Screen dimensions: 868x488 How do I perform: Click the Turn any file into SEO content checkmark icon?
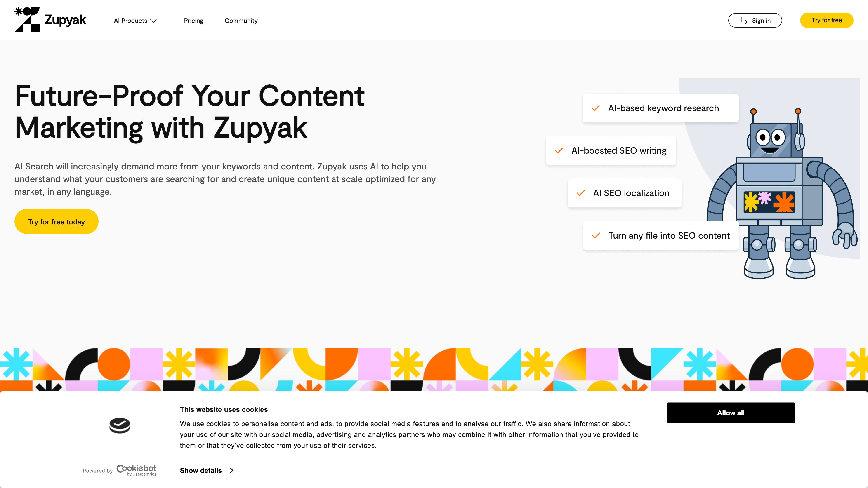click(596, 235)
